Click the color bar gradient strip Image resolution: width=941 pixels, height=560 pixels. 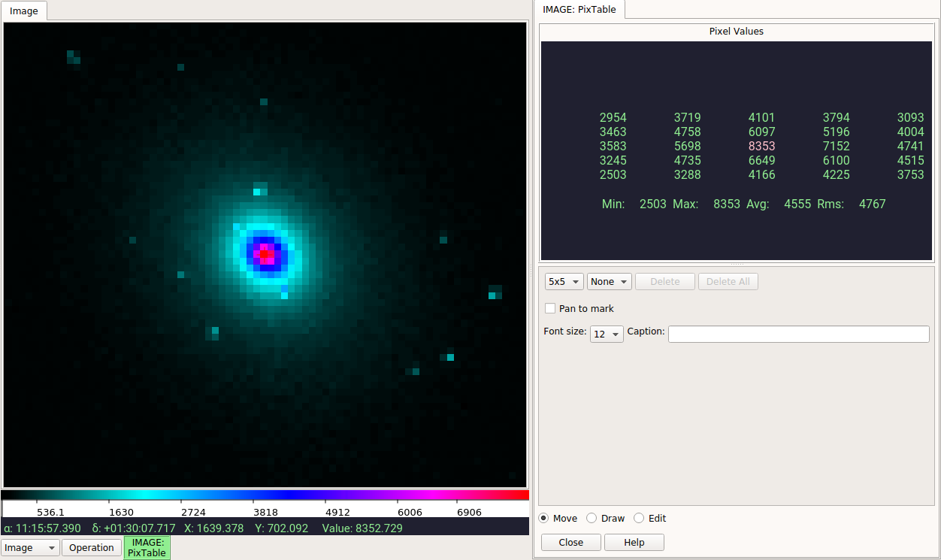pyautogui.click(x=265, y=495)
